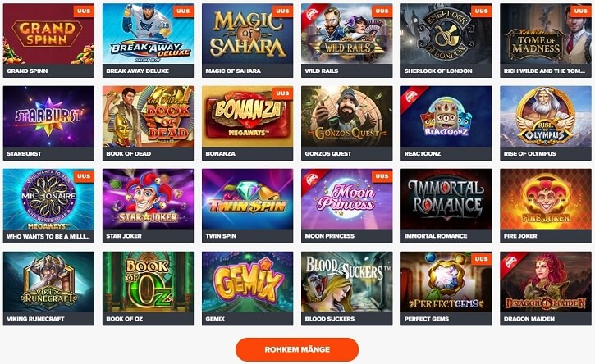Click the red ribbon icon on Wild Rails
595x364 pixels.
click(312, 15)
